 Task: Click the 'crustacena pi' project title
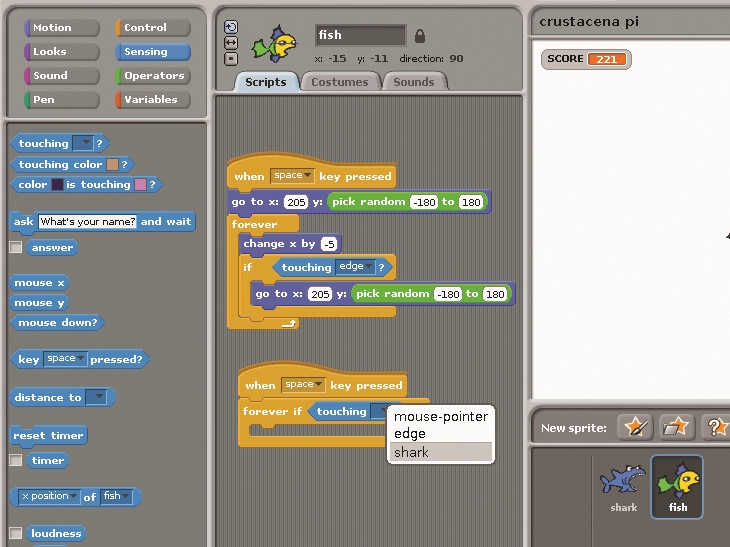coord(589,21)
